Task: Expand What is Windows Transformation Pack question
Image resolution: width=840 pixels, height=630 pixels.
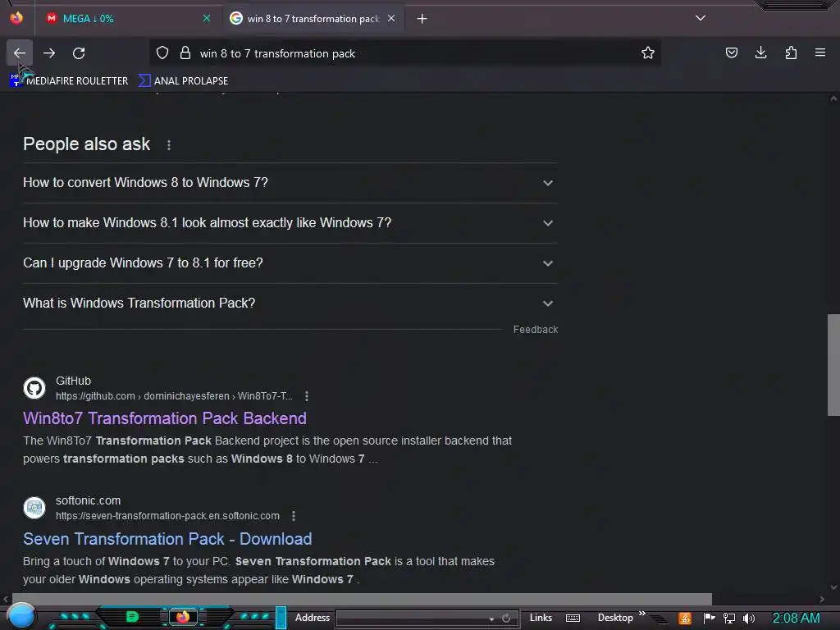Action: [x=290, y=304]
